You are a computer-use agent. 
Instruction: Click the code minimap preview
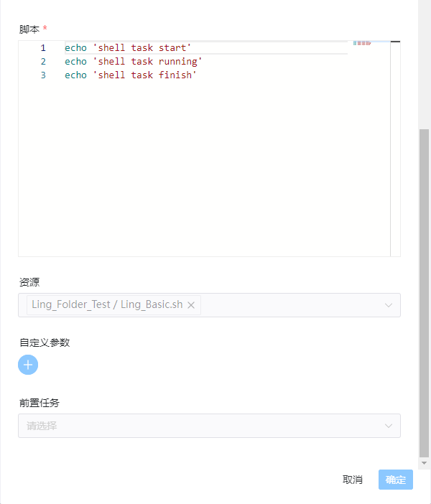(362, 43)
